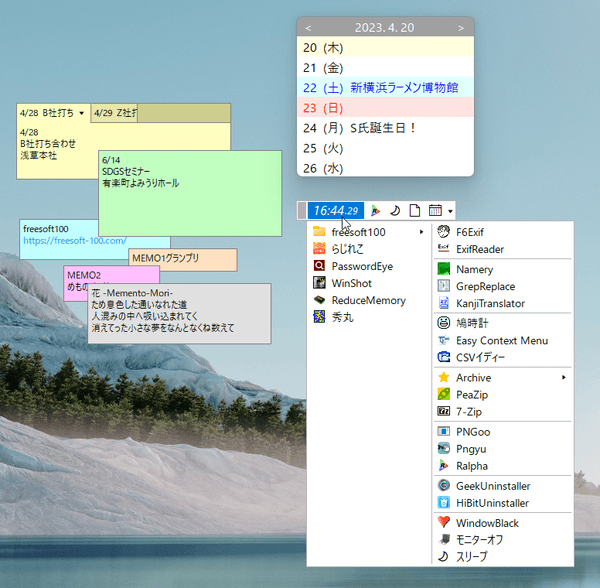
Task: Open F6Exif in the launcher menu
Action: click(x=472, y=232)
